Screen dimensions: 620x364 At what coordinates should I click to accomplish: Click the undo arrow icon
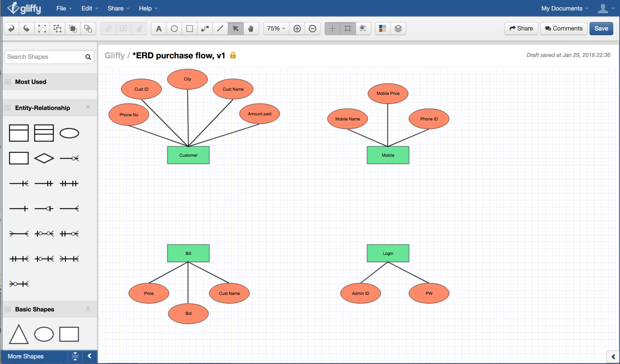tap(11, 28)
